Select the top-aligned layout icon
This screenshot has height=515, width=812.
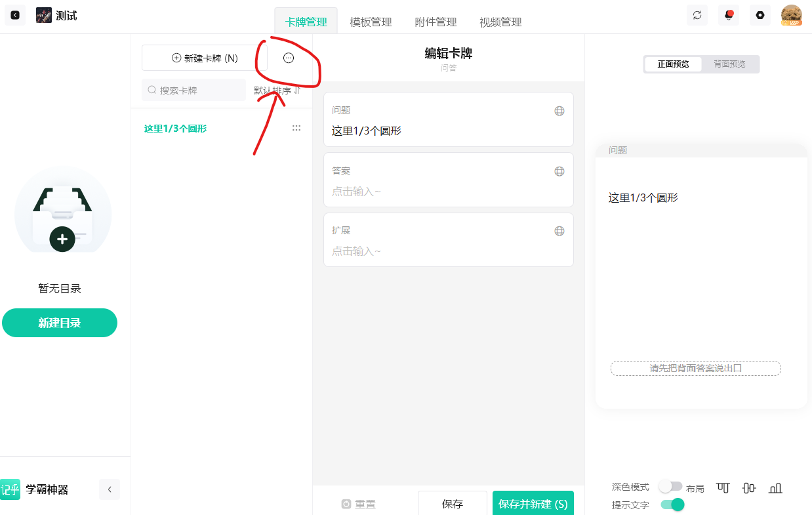723,487
